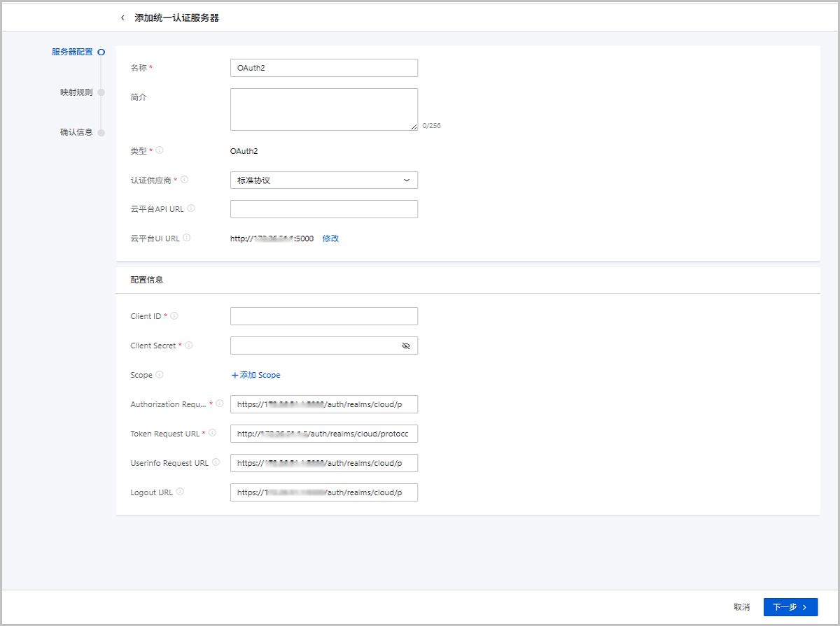Image resolution: width=840 pixels, height=626 pixels.
Task: Toggle Client Secret visibility eye icon
Action: (x=406, y=346)
